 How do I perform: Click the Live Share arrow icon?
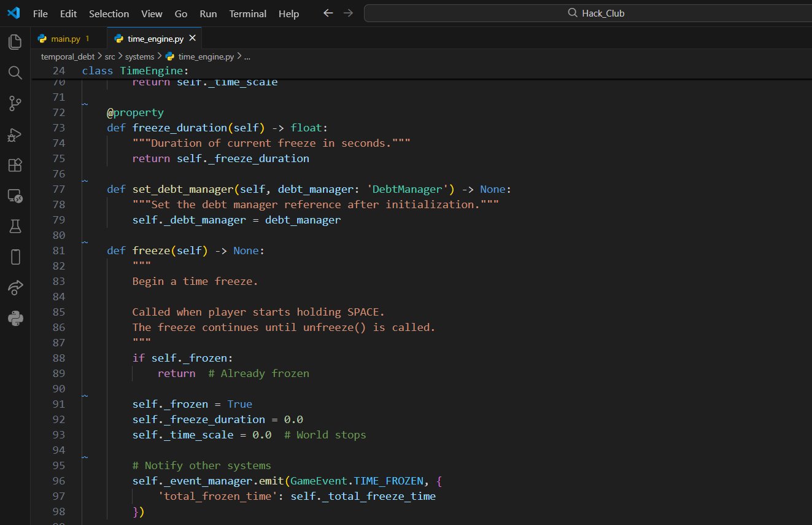tap(15, 287)
